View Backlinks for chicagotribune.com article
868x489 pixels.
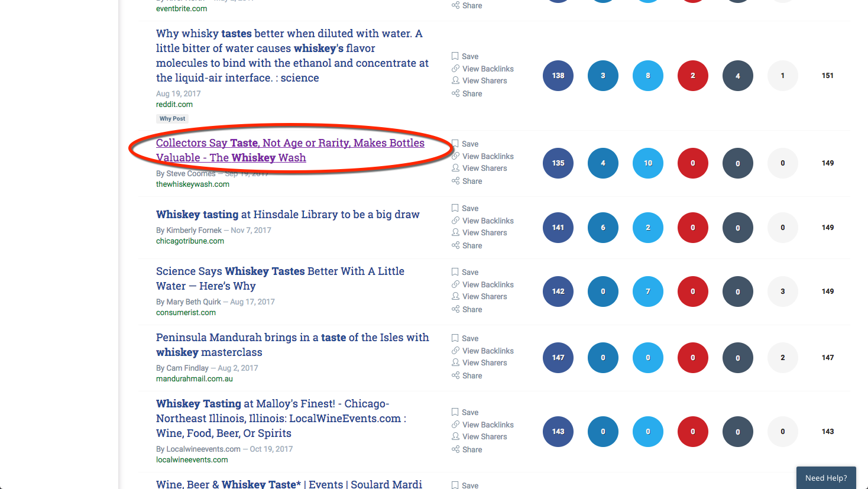[482, 221]
